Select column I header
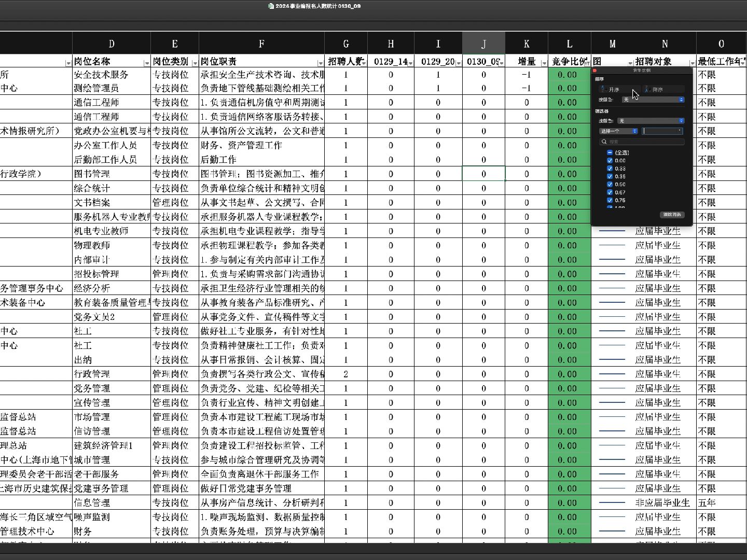This screenshot has height=560, width=747. point(438,44)
